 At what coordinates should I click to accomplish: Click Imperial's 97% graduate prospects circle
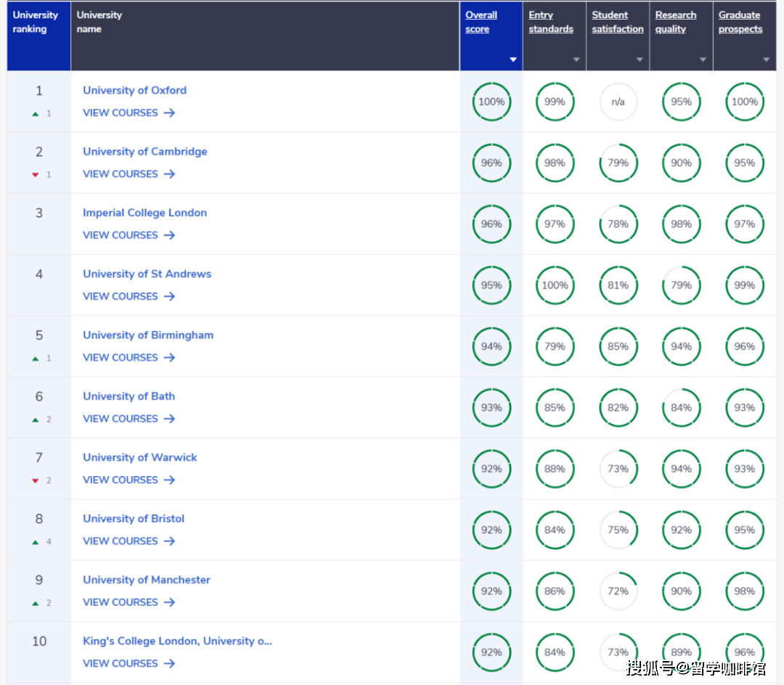pos(745,224)
